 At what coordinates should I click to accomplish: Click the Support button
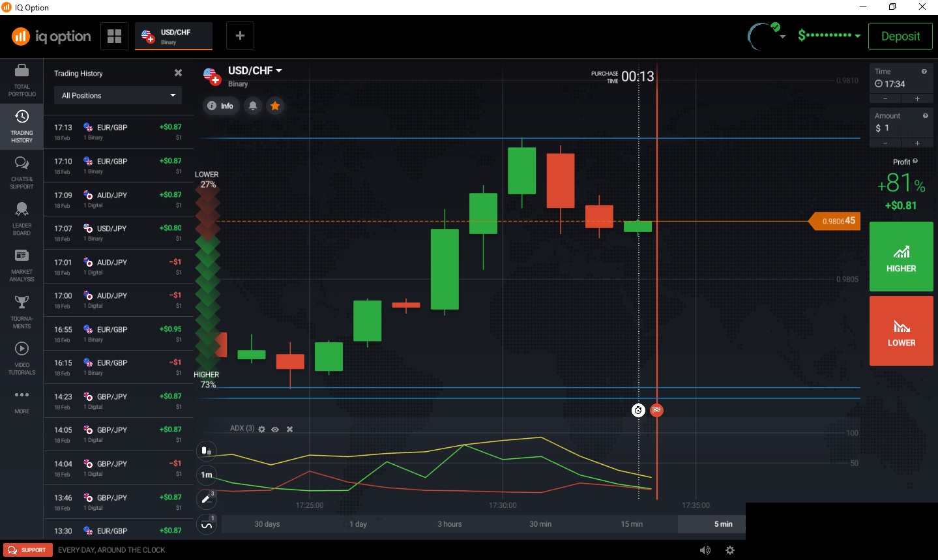27,550
